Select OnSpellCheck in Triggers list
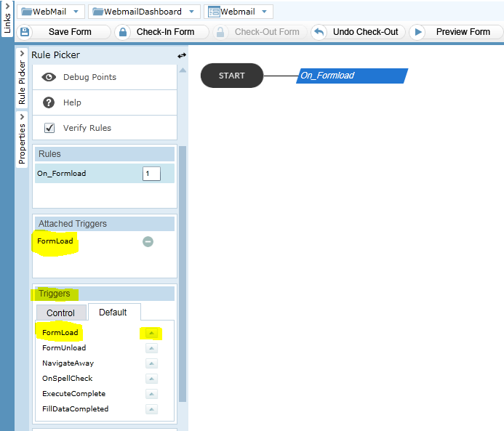 [67, 379]
